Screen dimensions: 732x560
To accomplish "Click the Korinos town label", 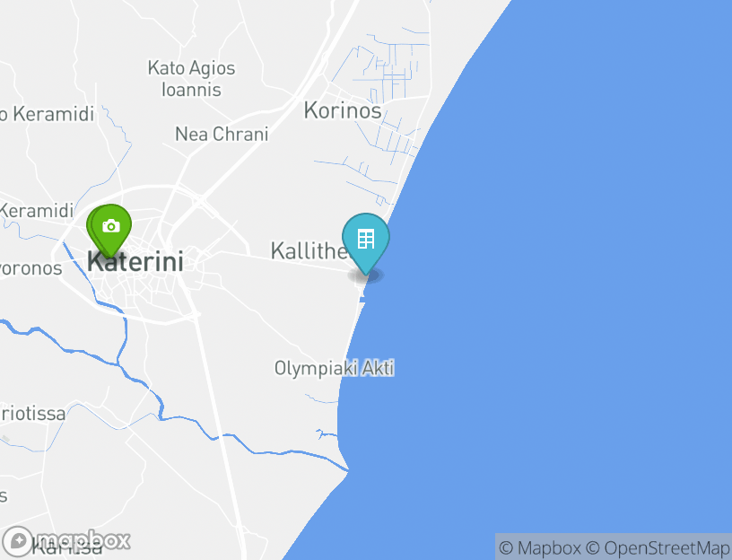I will [x=343, y=110].
